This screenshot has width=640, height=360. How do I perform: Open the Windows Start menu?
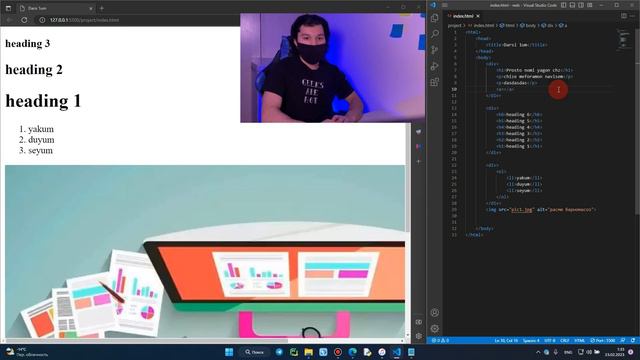(x=229, y=352)
